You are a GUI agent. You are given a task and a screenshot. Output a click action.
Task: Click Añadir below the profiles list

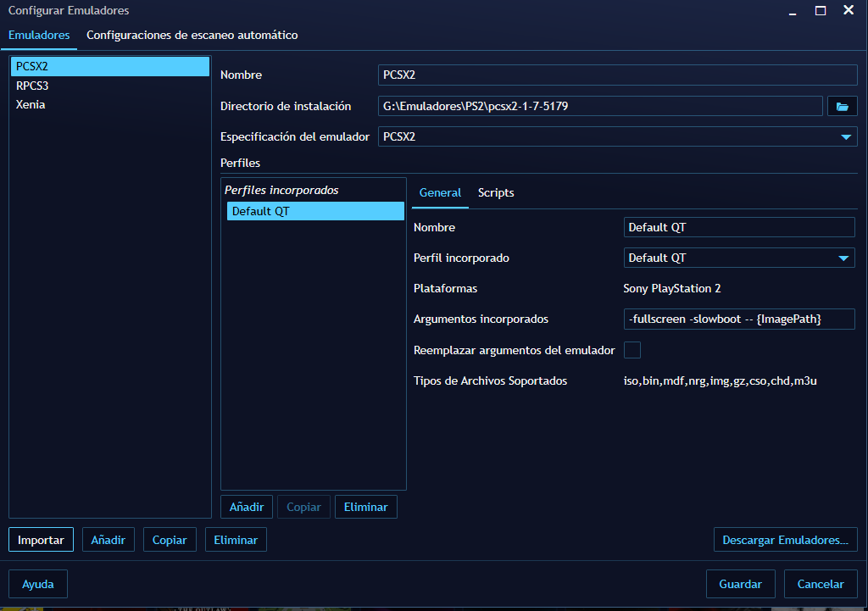247,507
